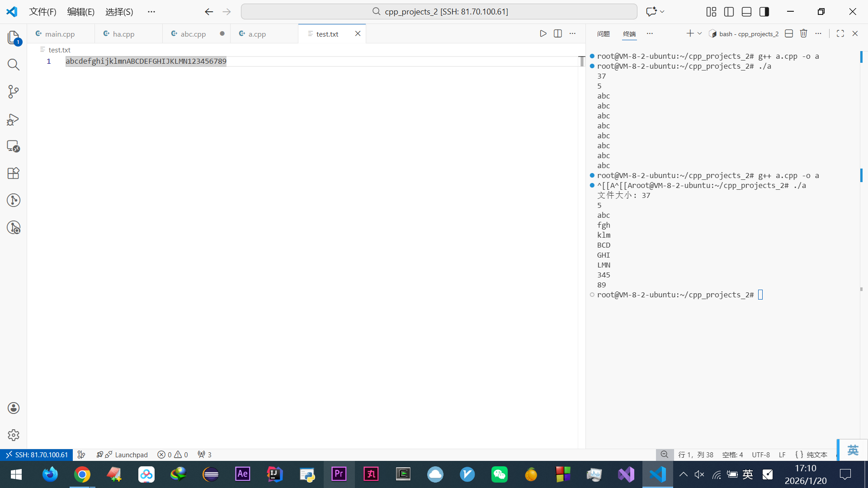
Task: Open Run and Debug view
Action: (13, 119)
